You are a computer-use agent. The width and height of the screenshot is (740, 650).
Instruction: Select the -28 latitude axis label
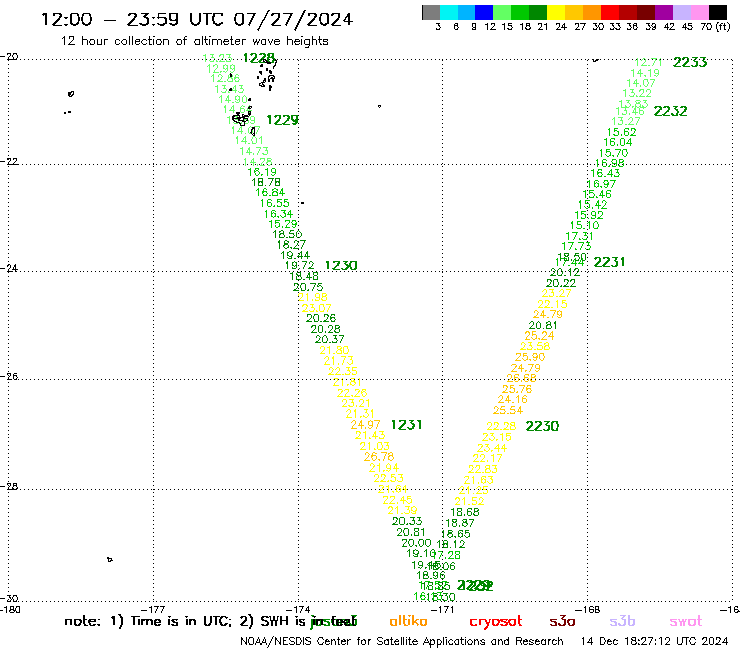(x=9, y=487)
